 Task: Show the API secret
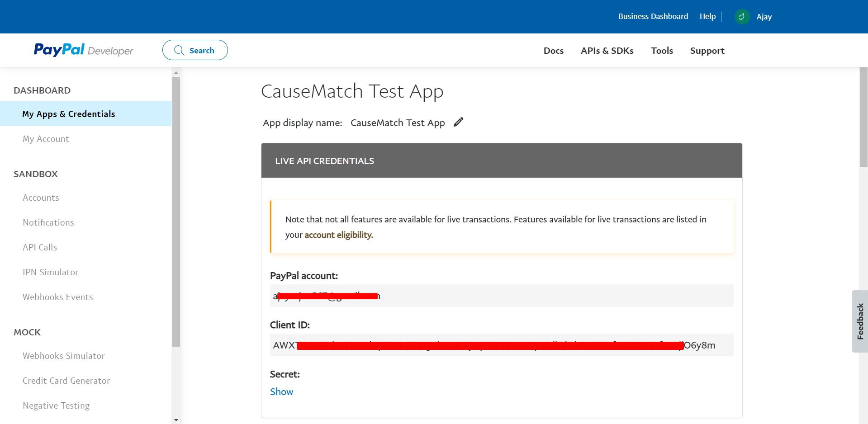pos(281,391)
